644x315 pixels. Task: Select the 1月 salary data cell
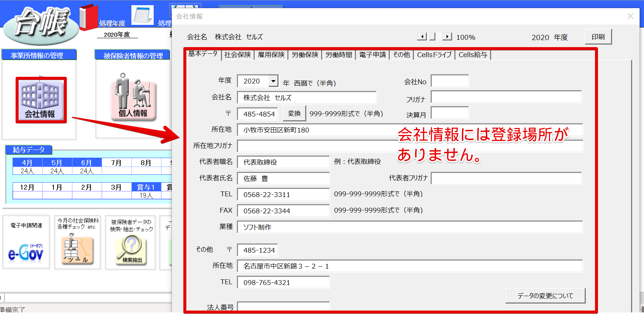click(57, 187)
